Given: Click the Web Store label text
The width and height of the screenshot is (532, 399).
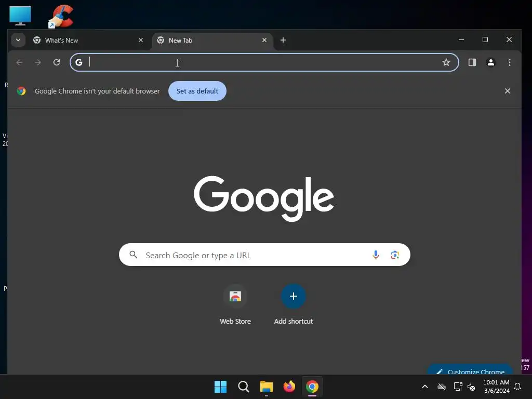Looking at the screenshot, I should click(x=235, y=321).
